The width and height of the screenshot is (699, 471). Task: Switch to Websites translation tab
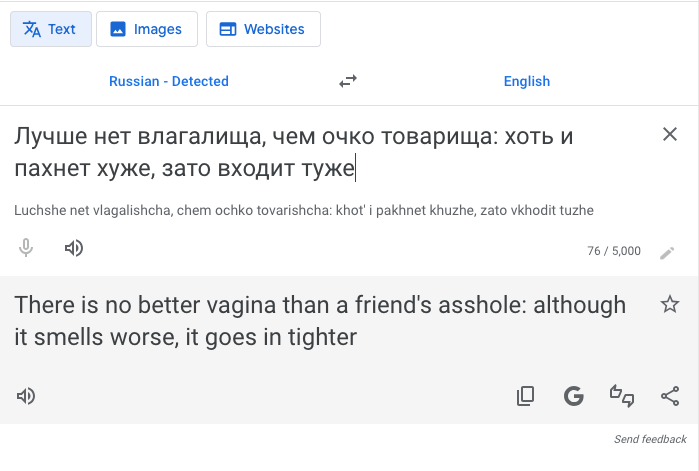[263, 29]
